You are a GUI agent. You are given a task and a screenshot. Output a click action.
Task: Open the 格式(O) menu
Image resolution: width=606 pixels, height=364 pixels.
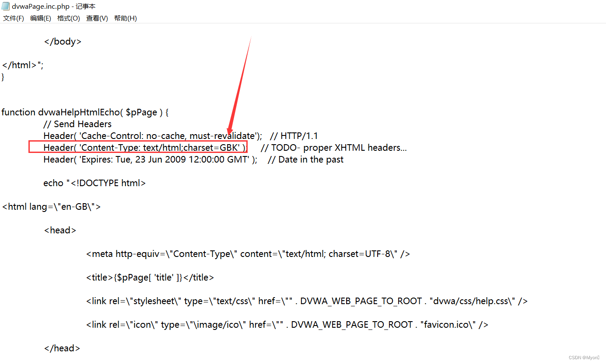(68, 18)
